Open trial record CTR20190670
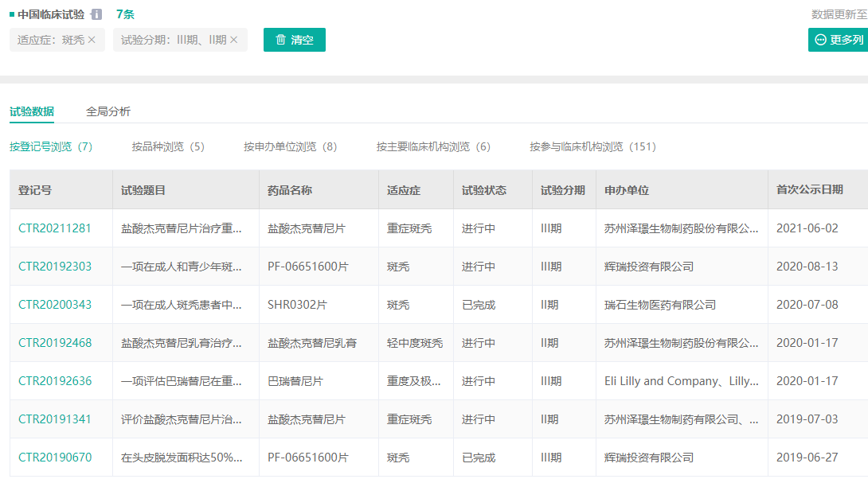This screenshot has height=479, width=868. tap(55, 458)
